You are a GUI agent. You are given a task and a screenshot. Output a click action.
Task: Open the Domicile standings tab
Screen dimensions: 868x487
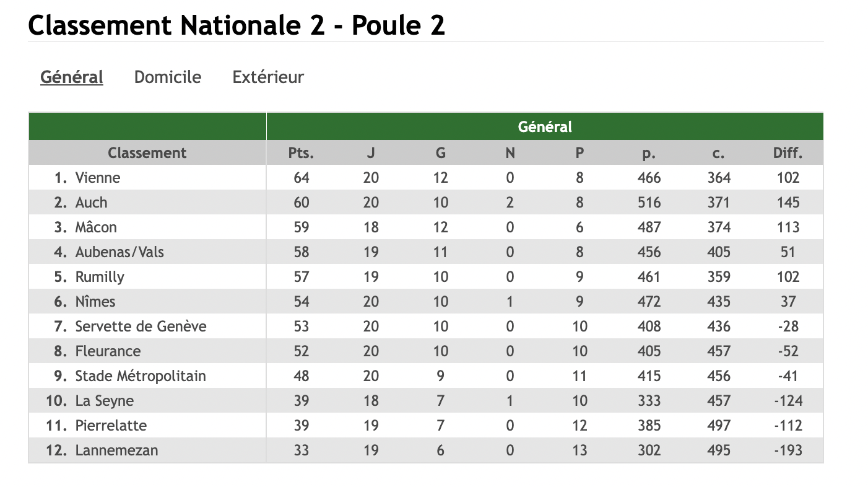coord(168,77)
